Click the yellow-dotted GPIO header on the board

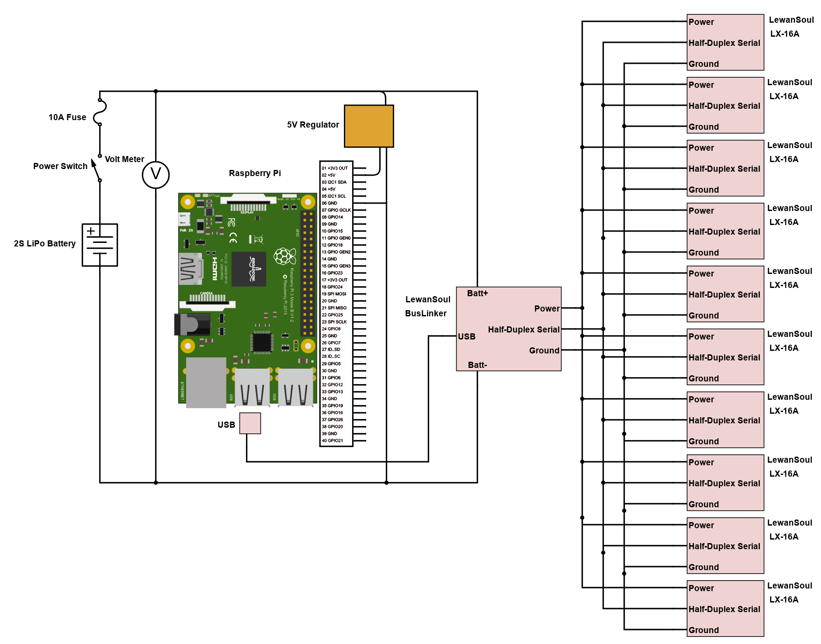point(308,273)
